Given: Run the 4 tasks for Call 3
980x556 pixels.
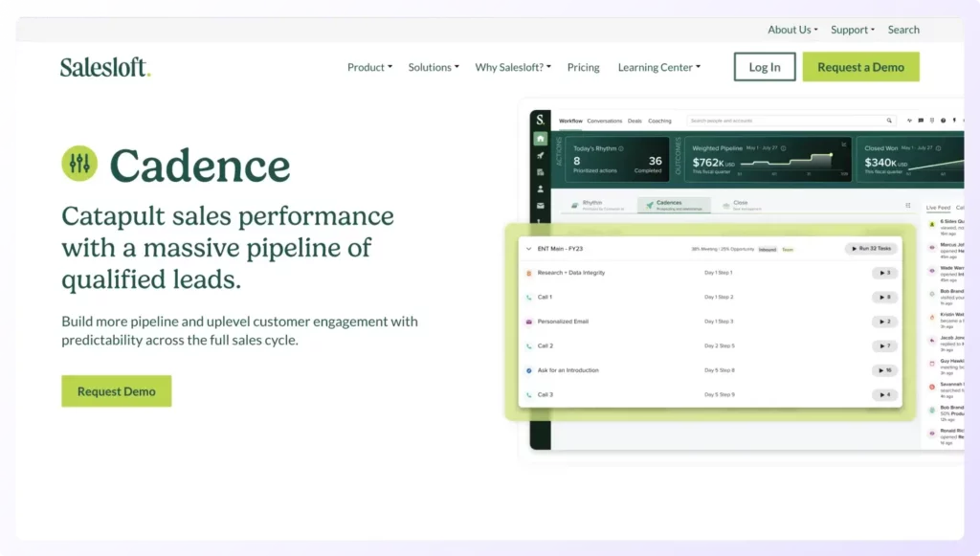Looking at the screenshot, I should [x=884, y=395].
